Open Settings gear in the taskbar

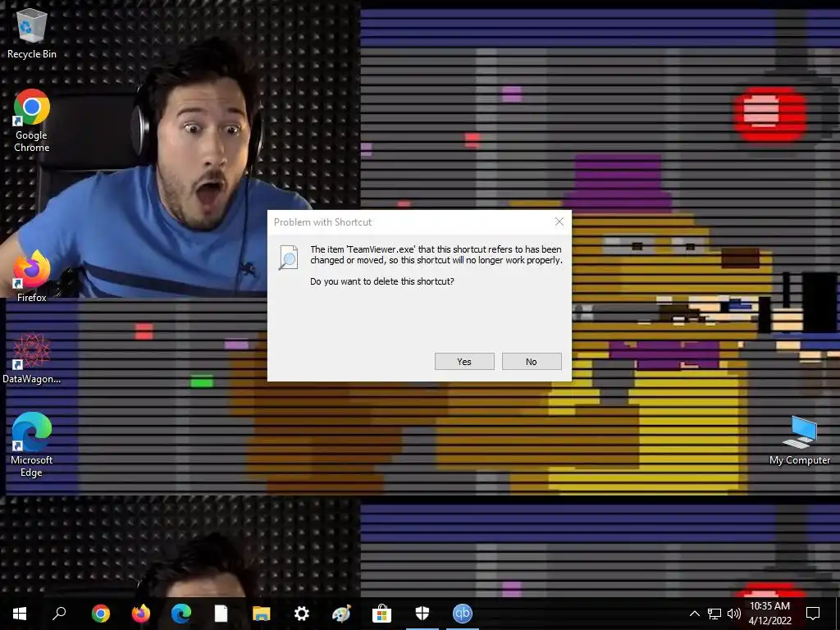click(x=302, y=614)
